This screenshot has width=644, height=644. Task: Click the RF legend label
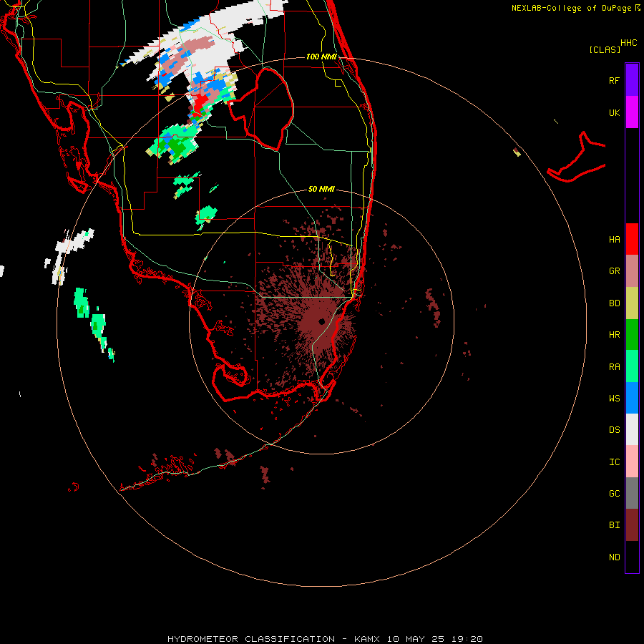tap(614, 80)
